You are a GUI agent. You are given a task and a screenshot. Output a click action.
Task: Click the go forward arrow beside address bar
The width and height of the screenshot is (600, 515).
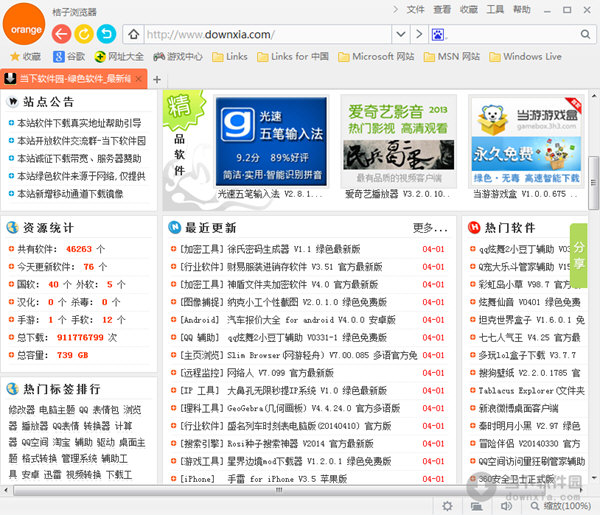419,34
